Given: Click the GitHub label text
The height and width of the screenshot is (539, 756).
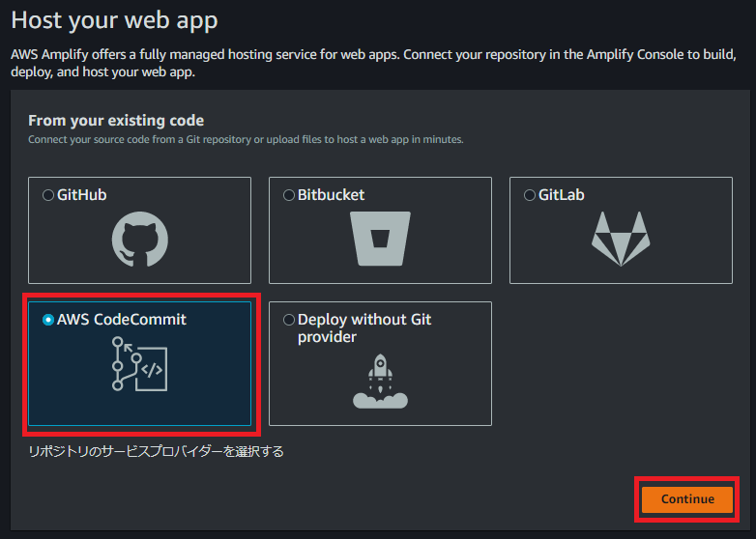Looking at the screenshot, I should tap(82, 195).
